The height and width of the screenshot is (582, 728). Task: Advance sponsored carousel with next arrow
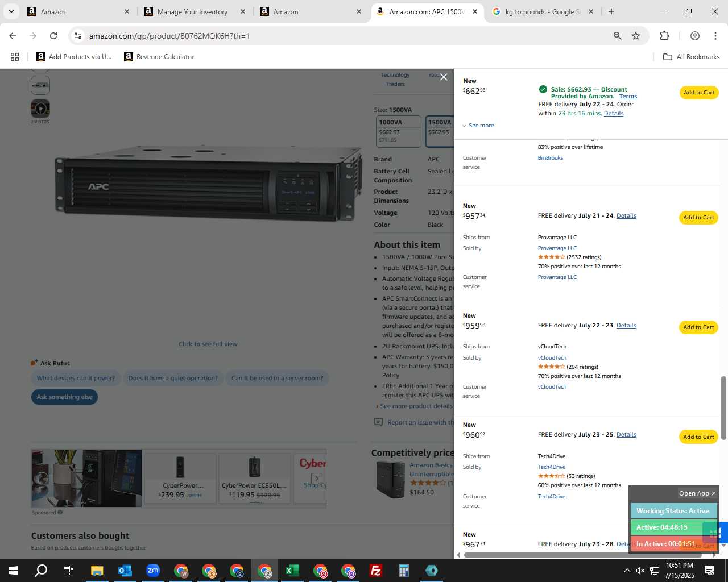pyautogui.click(x=317, y=479)
